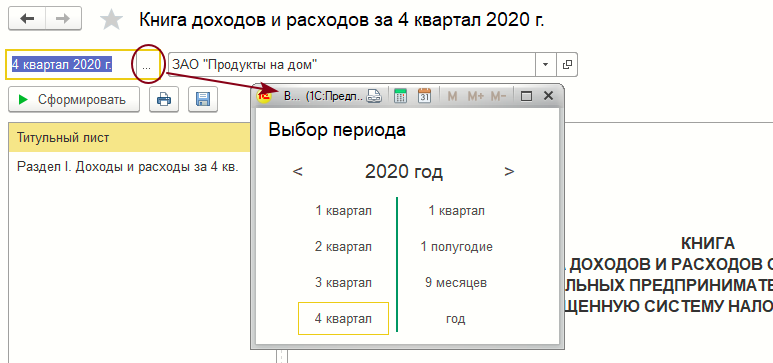
Task: Click the forward navigation arrow
Action: 63,19
